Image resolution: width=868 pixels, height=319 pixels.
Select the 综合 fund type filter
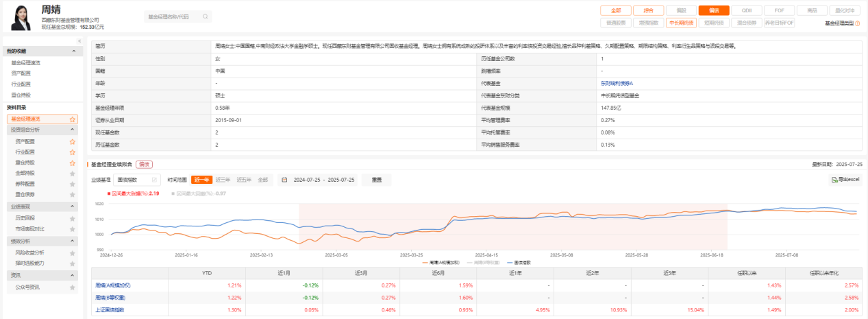[x=648, y=10]
